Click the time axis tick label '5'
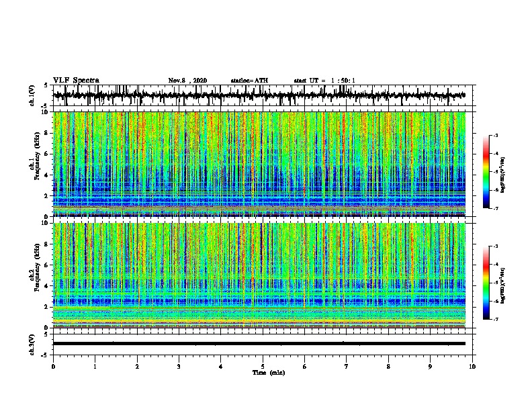The image size is (532, 411). coord(263,366)
